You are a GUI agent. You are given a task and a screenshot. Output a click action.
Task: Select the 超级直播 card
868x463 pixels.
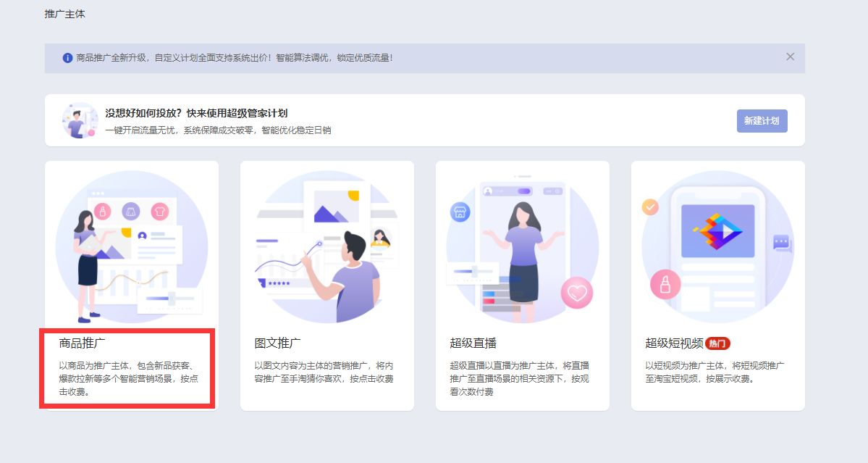pos(522,286)
